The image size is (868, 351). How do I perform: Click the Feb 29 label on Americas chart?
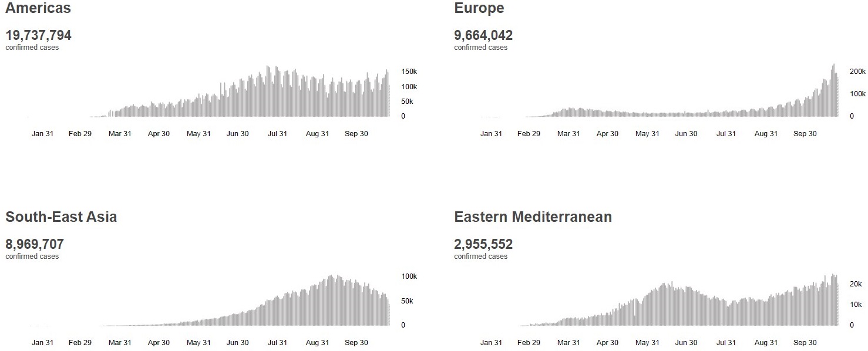point(80,134)
